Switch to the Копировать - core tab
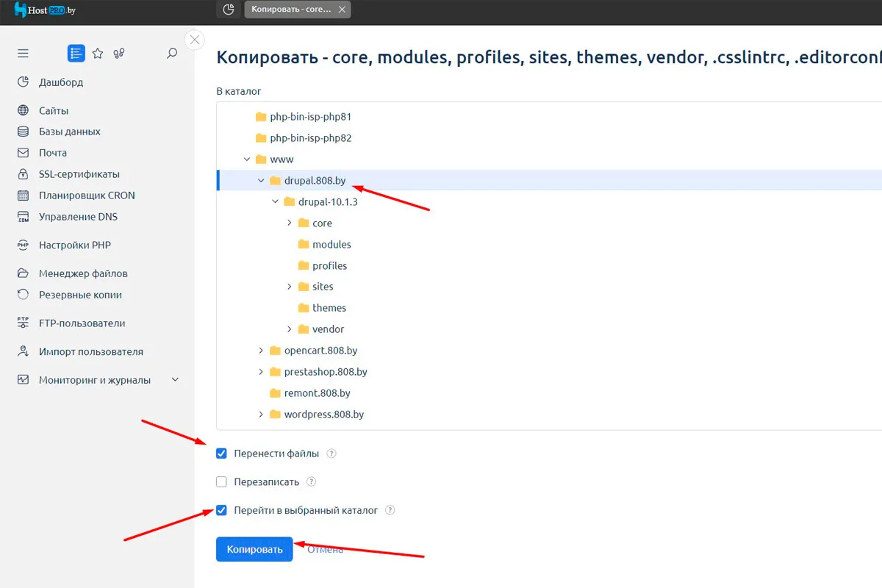The height and width of the screenshot is (588, 882). 291,10
